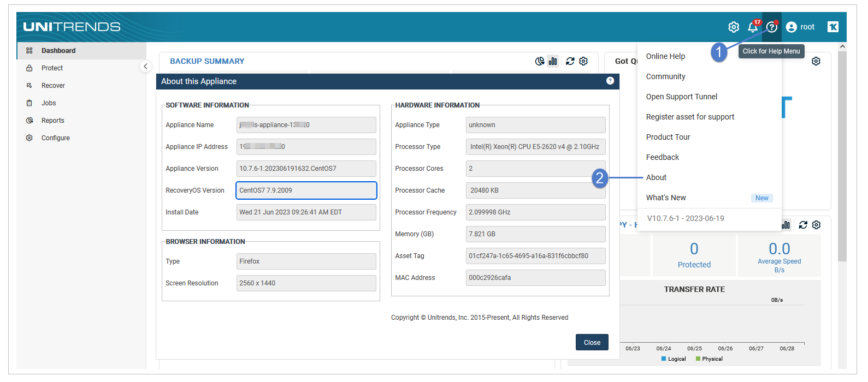Click Browser Type field showing Firefox
Screen dimensions: 868x382
click(306, 261)
